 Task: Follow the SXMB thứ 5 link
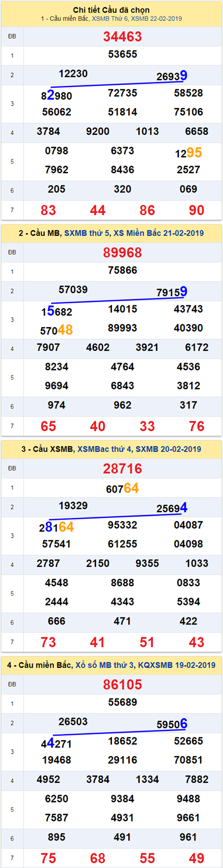click(x=87, y=233)
